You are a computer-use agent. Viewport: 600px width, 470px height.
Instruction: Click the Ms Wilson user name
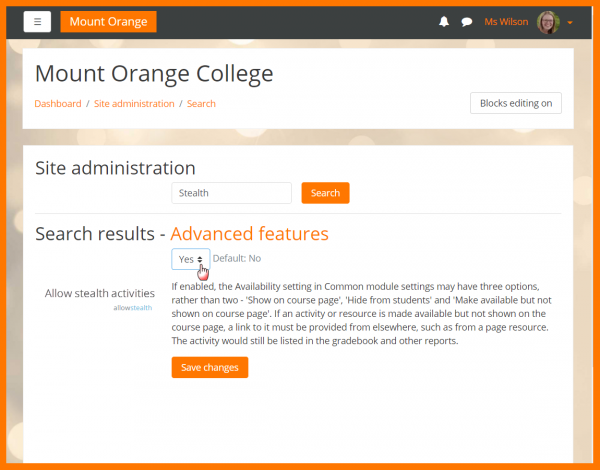pyautogui.click(x=507, y=22)
